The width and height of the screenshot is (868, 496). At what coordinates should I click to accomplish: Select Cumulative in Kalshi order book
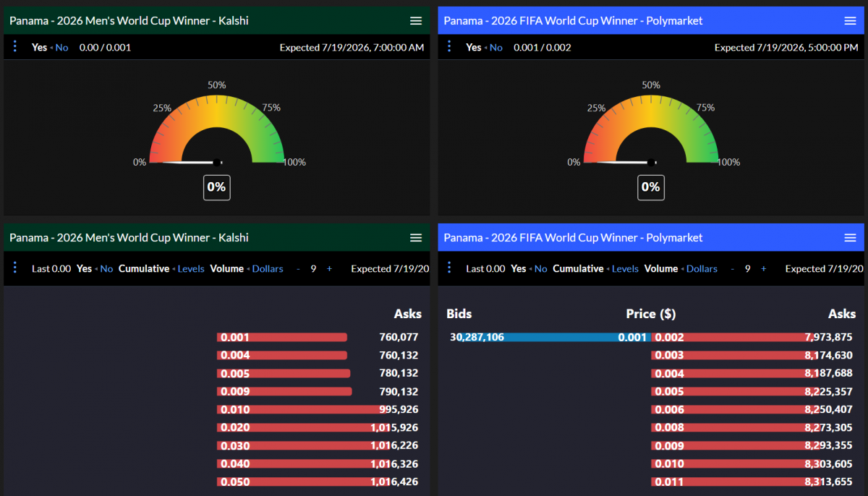click(144, 269)
